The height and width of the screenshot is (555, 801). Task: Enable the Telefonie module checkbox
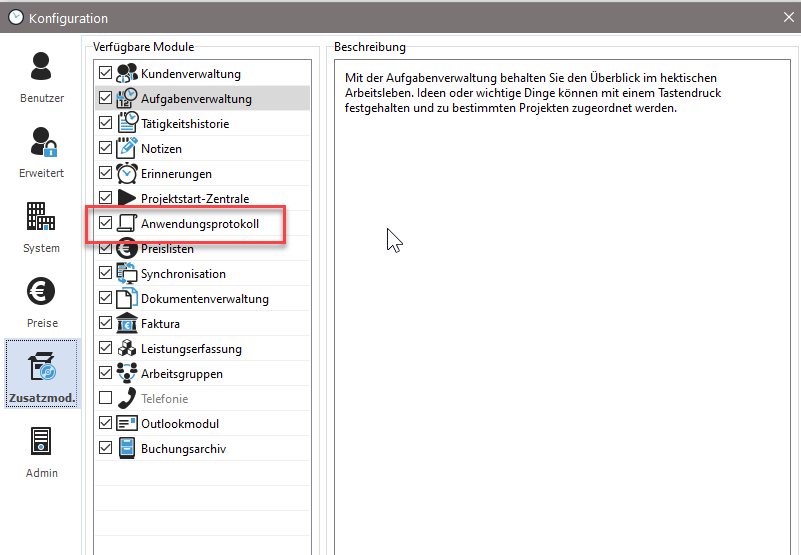(105, 398)
